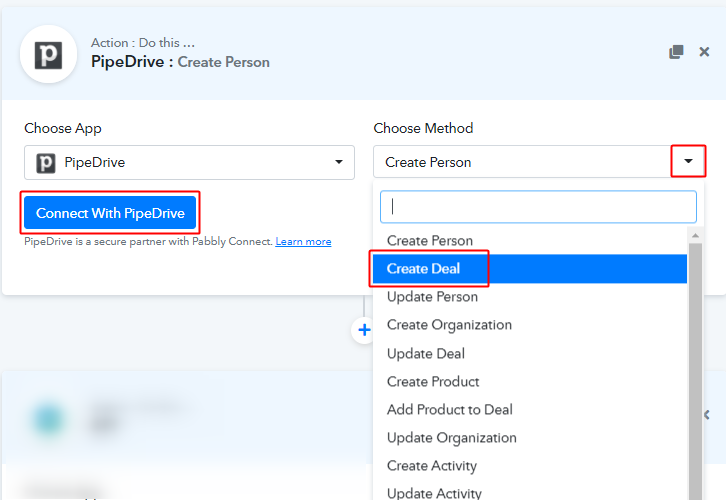Click the scrollbar up arrow in method list

[695, 236]
